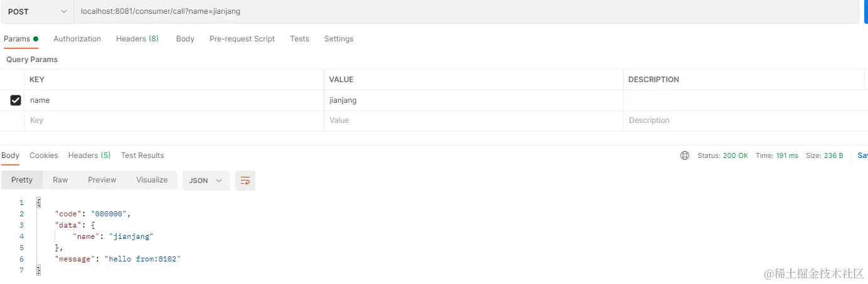
Task: Open the Tests tab
Action: pos(299,39)
